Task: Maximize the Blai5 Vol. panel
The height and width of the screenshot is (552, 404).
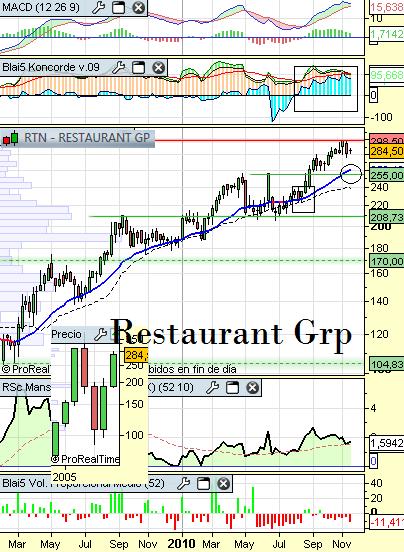Action: coord(203,484)
